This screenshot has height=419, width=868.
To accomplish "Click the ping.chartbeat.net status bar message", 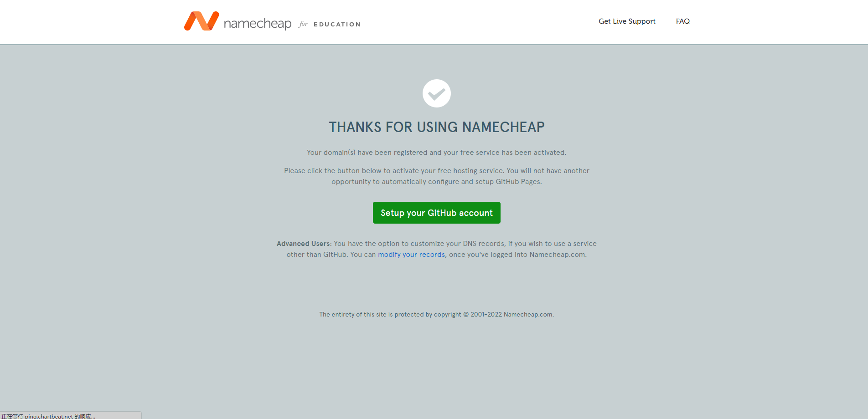I will (48, 416).
